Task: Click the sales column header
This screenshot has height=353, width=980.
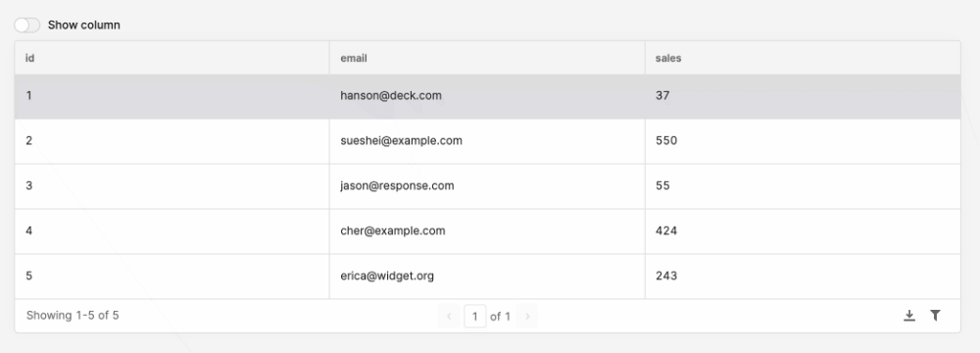Action: [803, 58]
